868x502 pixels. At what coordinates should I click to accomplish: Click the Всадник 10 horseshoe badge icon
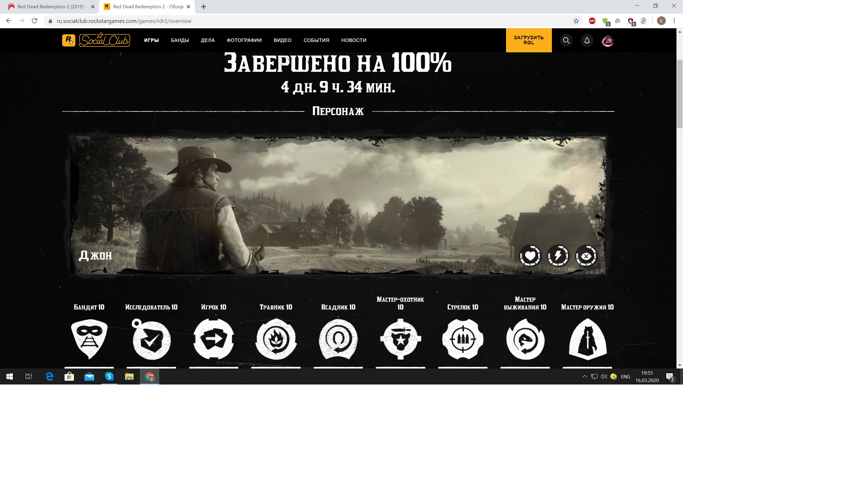338,339
